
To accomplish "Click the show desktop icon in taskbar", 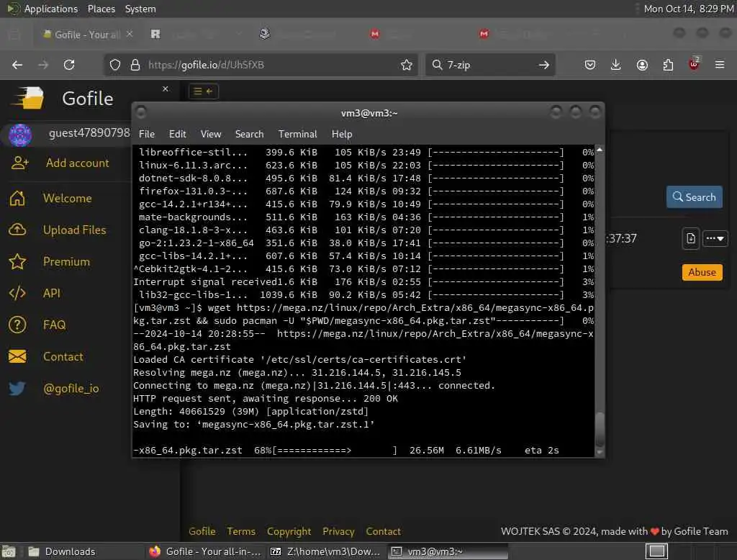I will coord(9,551).
